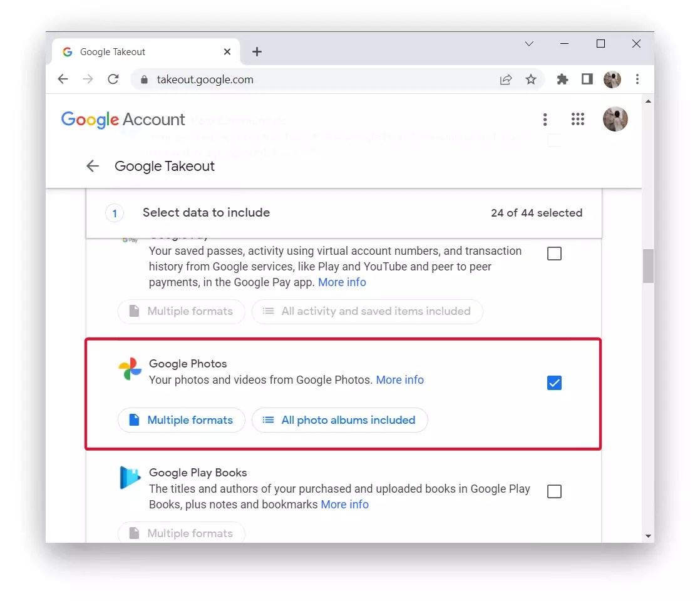Open the Chrome side panel icon
Screen dimensions: 700x601
tap(587, 79)
